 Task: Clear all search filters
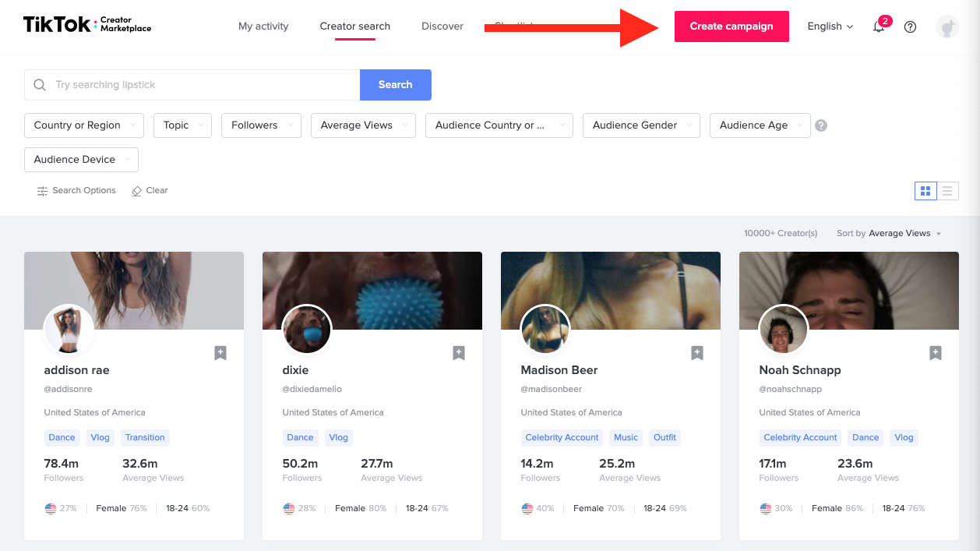[x=150, y=191]
